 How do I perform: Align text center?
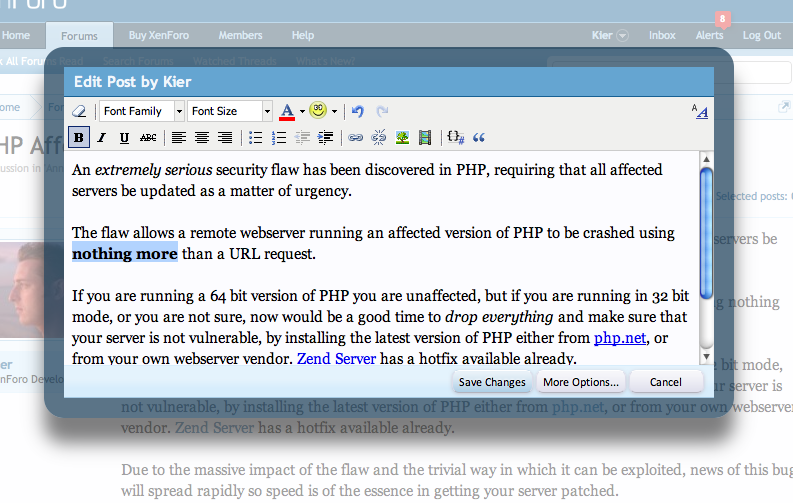(202, 138)
